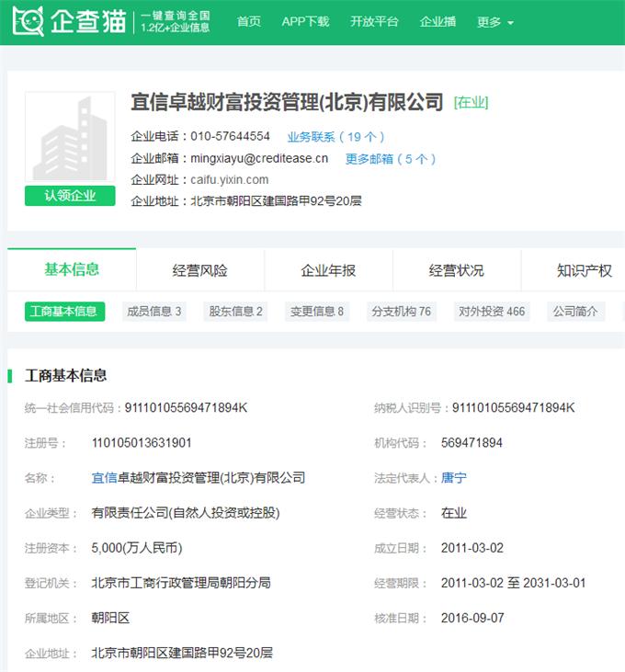Open the 更多邮箱 (5个) link
The width and height of the screenshot is (625, 672).
[391, 159]
